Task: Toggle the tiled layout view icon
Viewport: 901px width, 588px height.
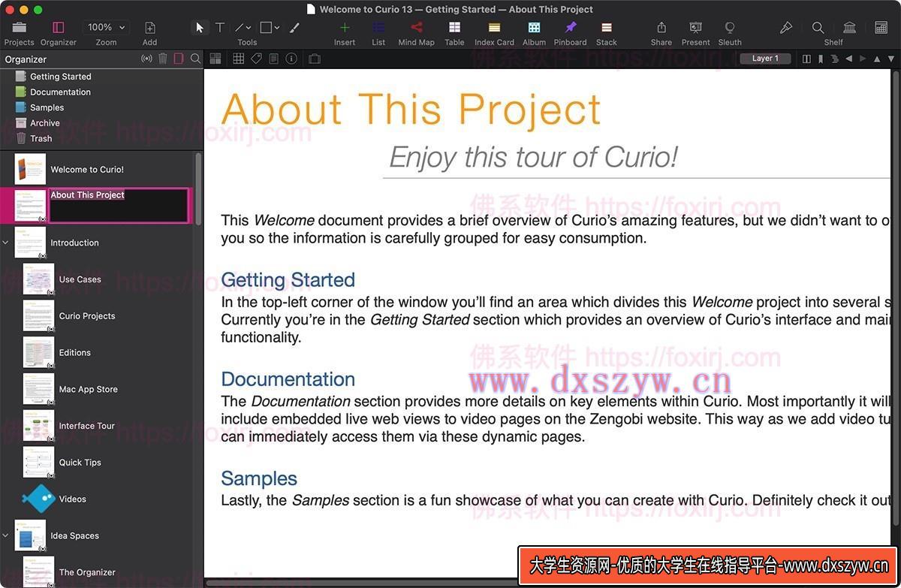Action: (215, 59)
